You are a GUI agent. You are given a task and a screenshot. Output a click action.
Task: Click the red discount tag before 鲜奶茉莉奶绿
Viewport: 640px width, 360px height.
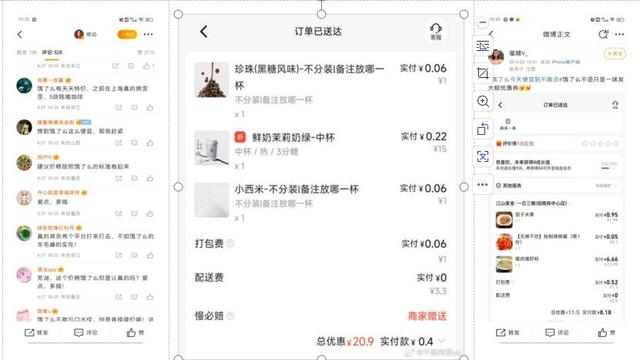[x=240, y=137]
